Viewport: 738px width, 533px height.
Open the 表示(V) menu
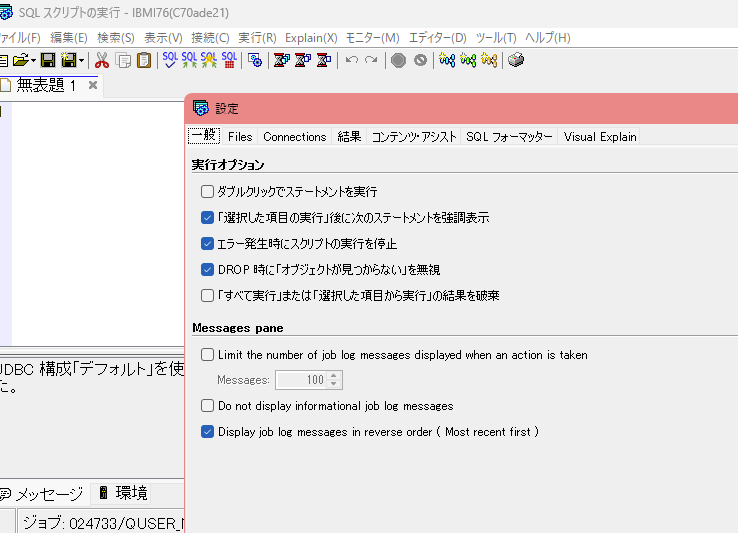tap(163, 38)
